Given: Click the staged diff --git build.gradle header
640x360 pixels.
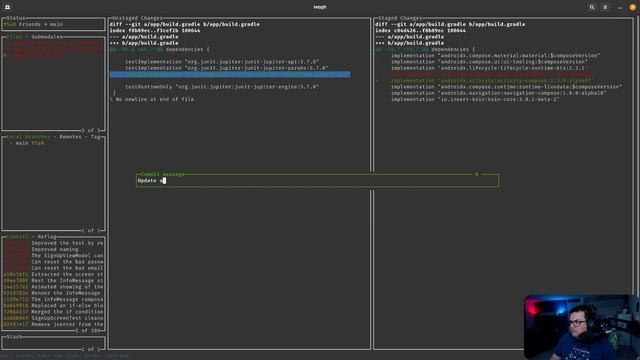Looking at the screenshot, I should click(450, 24).
